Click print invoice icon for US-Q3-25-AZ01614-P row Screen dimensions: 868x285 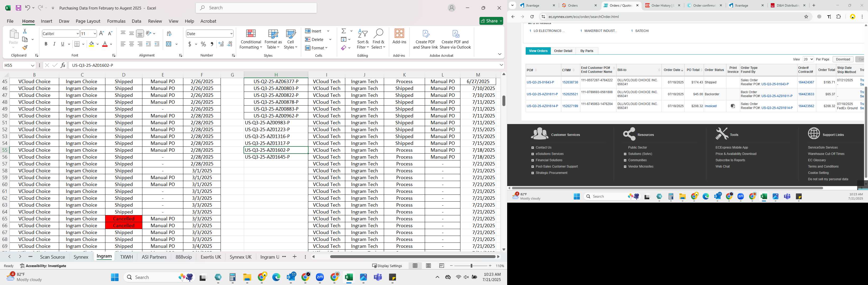point(732,106)
